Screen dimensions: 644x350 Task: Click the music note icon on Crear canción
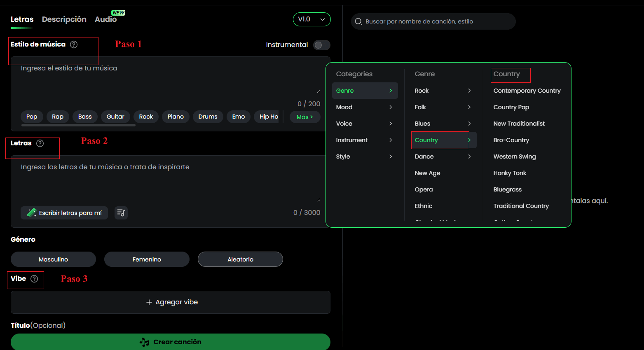tap(144, 342)
